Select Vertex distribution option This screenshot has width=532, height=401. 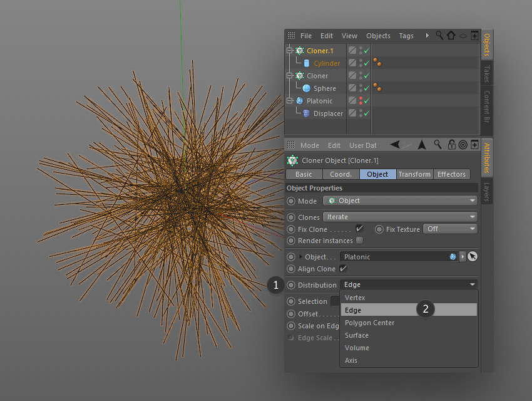[409, 298]
